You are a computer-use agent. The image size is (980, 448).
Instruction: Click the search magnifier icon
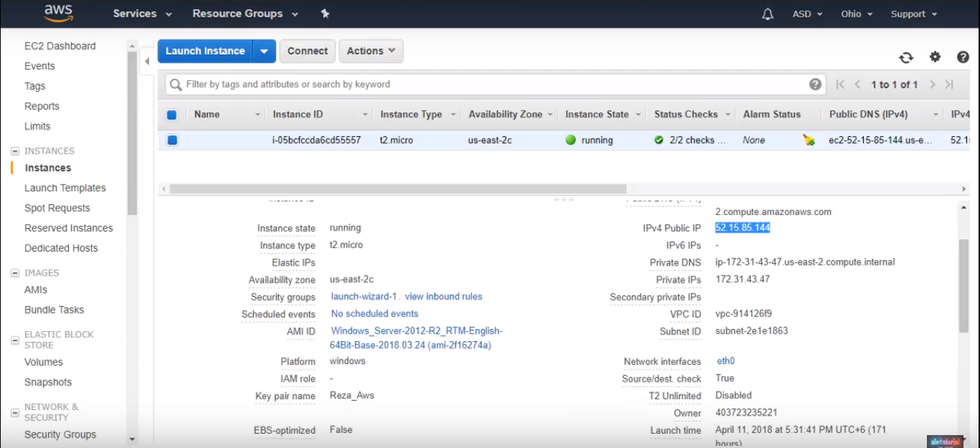pyautogui.click(x=176, y=85)
